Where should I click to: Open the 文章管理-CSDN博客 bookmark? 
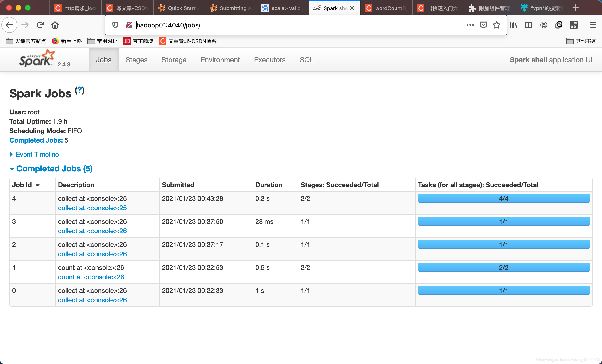click(188, 41)
